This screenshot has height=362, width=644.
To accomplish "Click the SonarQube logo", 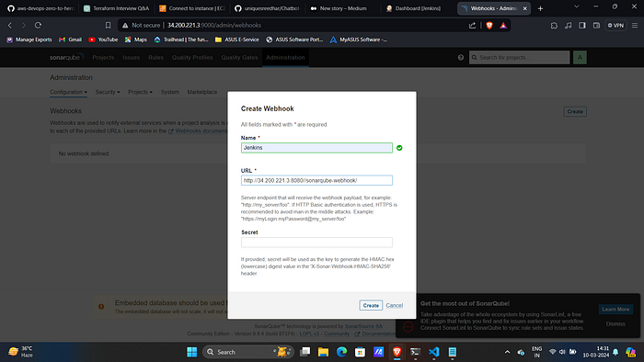I will click(66, 57).
